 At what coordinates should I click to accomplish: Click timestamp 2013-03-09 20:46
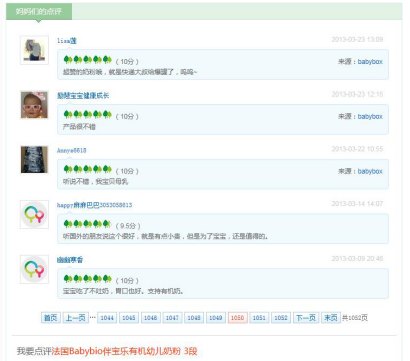click(357, 258)
